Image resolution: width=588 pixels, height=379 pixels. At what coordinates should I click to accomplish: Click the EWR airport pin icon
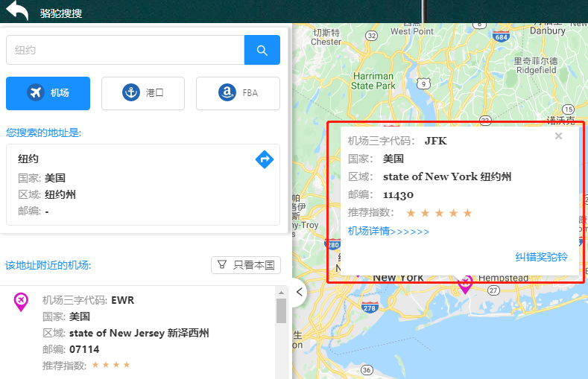[x=21, y=302]
